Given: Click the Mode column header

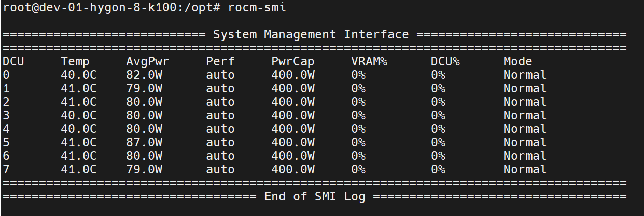Looking at the screenshot, I should click(517, 61).
